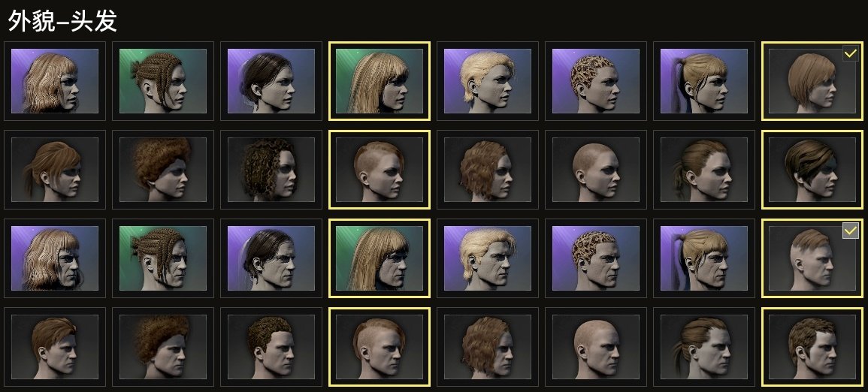This screenshot has height=392, width=868.
Task: Choose the male dark slicked-back bun hairstyle
Action: coord(271,258)
